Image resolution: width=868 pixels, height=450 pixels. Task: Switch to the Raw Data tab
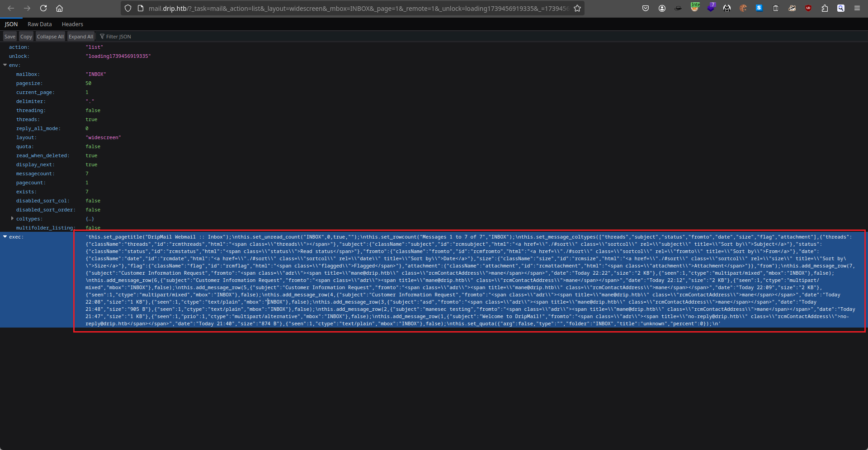click(x=39, y=24)
